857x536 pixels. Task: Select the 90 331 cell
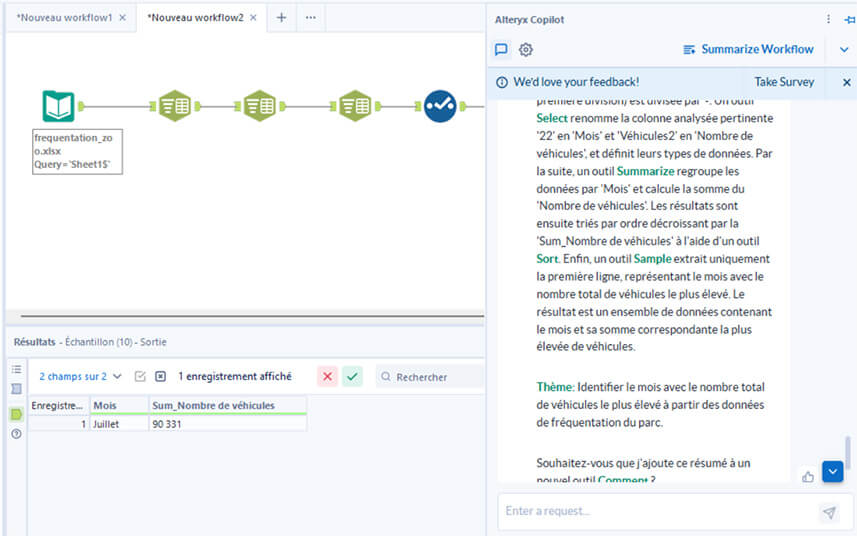pos(228,424)
